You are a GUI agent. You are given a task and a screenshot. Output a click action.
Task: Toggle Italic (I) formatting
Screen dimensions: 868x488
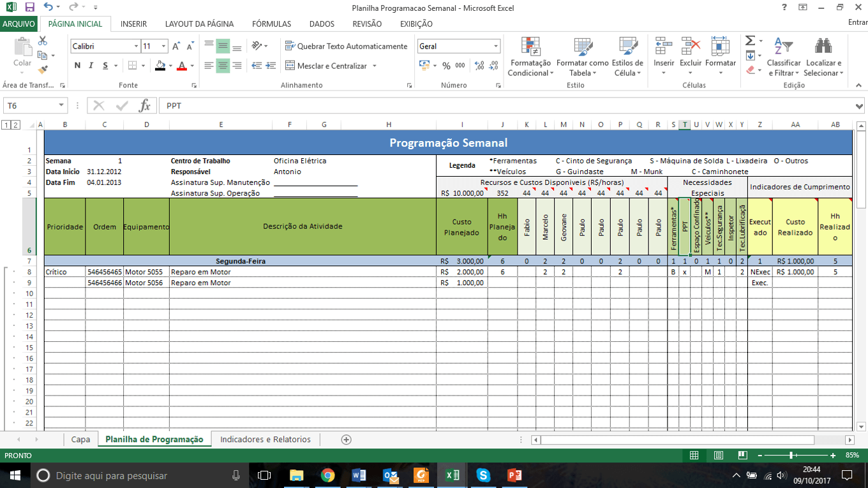[91, 66]
